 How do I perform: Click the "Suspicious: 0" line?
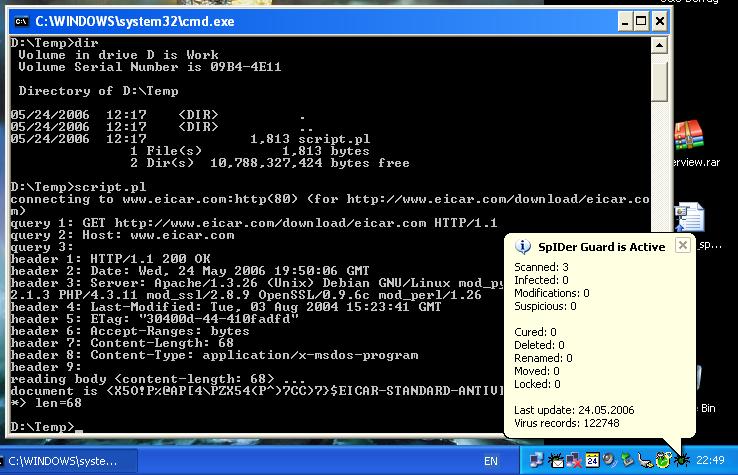coord(545,306)
